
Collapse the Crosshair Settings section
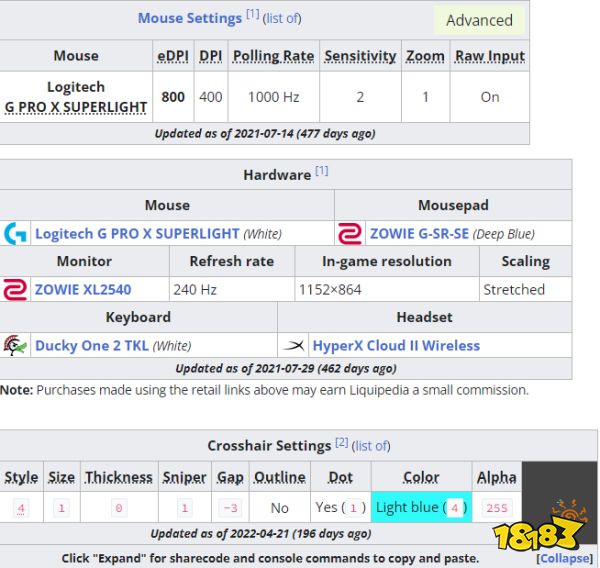point(566,558)
